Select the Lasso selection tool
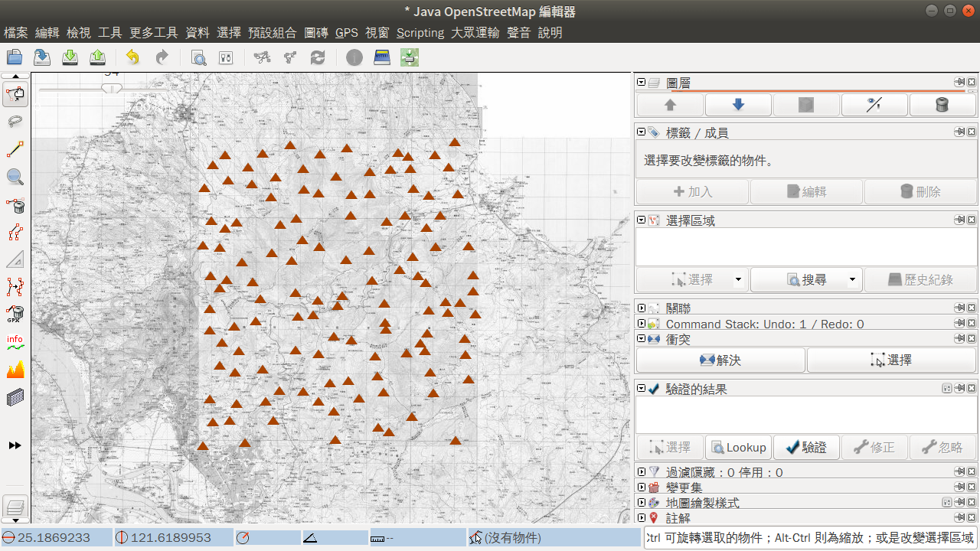980x551 pixels. [x=15, y=122]
